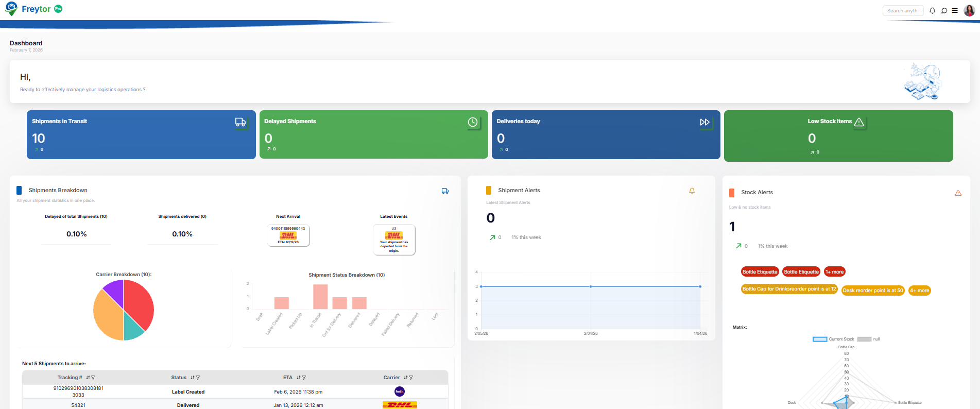Click truck icon on Shipments in Transit card
Image resolution: width=980 pixels, height=409 pixels.
240,122
